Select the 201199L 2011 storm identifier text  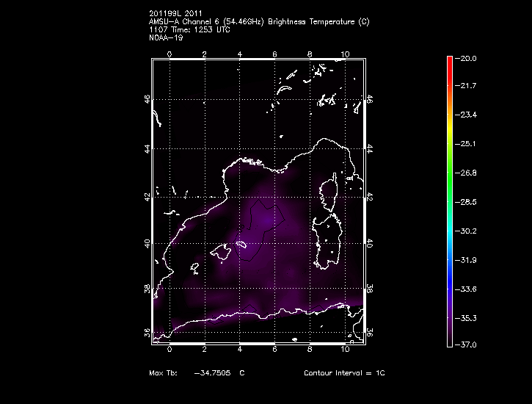175,12
